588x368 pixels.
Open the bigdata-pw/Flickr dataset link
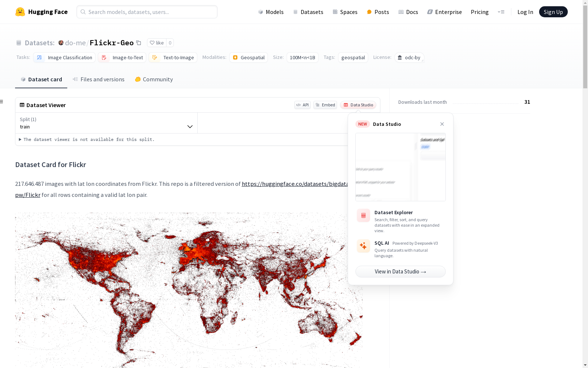(x=295, y=184)
